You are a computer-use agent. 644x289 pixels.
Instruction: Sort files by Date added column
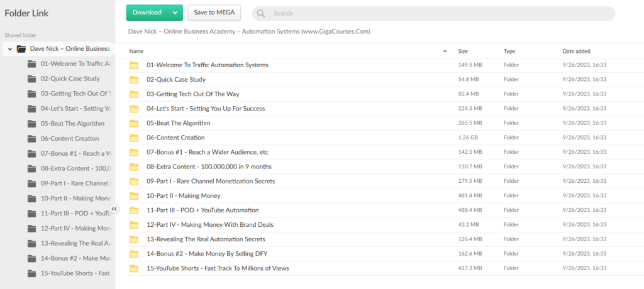click(x=576, y=51)
